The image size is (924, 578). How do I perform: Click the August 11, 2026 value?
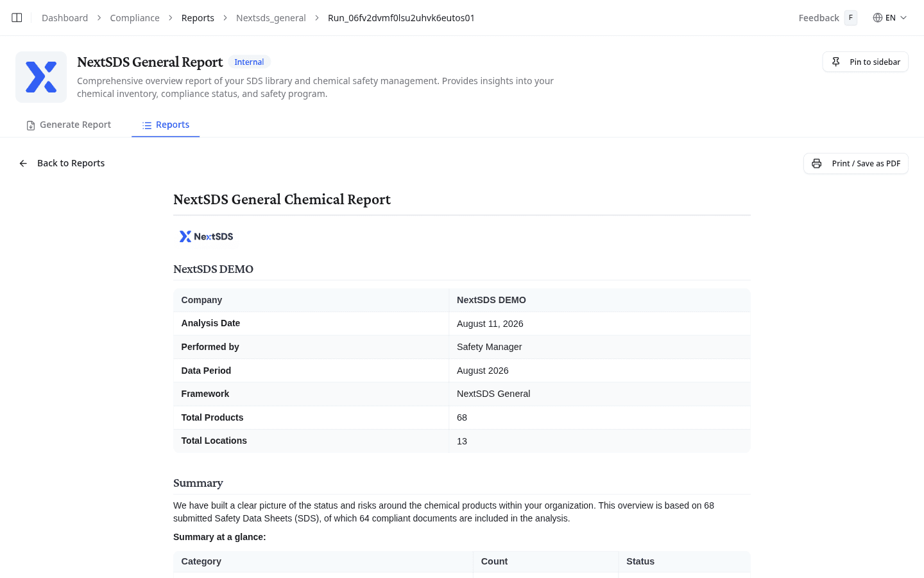pyautogui.click(x=490, y=324)
